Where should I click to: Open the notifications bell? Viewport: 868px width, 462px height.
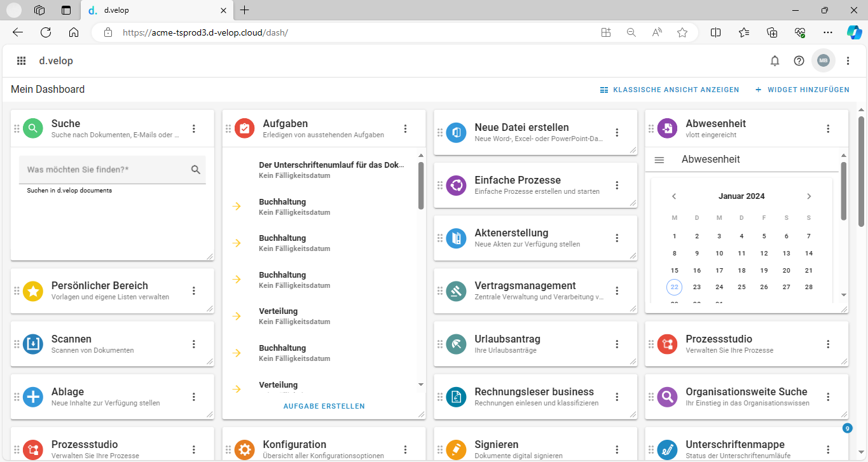[x=775, y=61]
